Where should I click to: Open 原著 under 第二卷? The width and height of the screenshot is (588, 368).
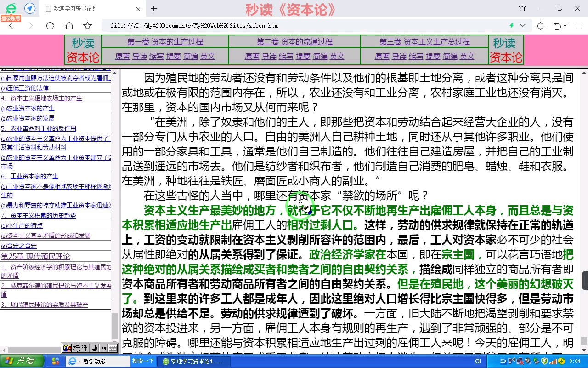(x=252, y=56)
